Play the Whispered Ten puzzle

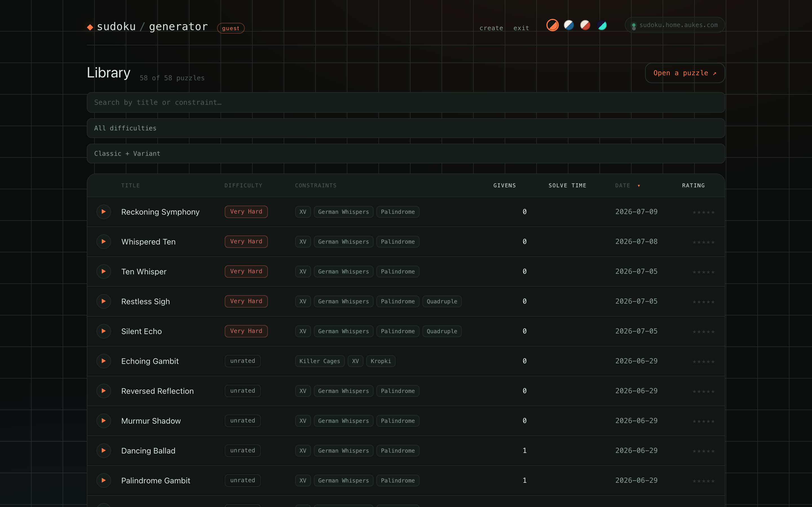pyautogui.click(x=104, y=241)
